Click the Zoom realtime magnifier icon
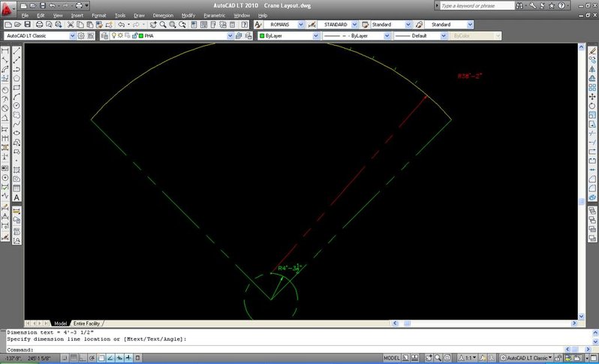Image resolution: width=599 pixels, height=364 pixels. pos(163,25)
